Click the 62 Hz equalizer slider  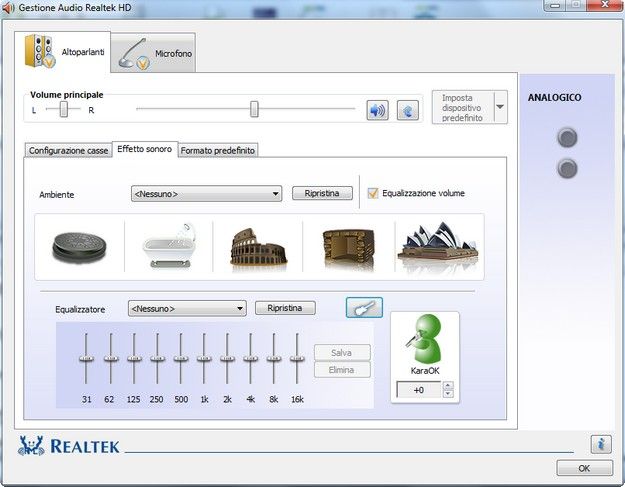pyautogui.click(x=111, y=359)
